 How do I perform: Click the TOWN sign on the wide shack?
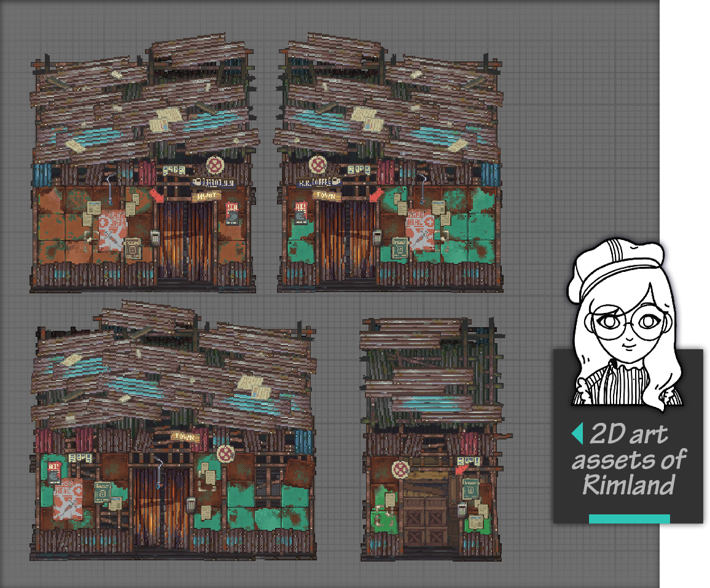tap(185, 436)
